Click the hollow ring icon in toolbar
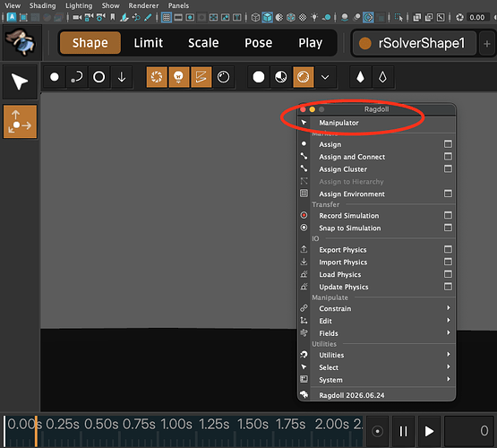497x448 pixels. 99,77
